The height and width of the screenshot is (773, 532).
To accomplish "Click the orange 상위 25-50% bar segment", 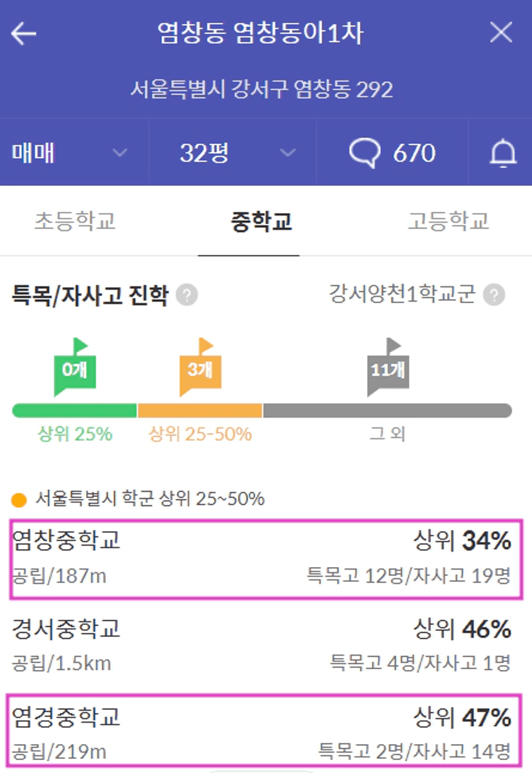I will pos(200,411).
